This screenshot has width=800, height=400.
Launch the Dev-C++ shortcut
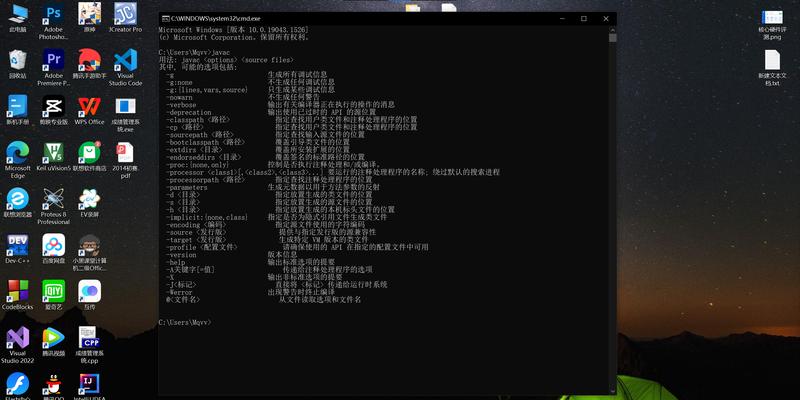click(17, 248)
